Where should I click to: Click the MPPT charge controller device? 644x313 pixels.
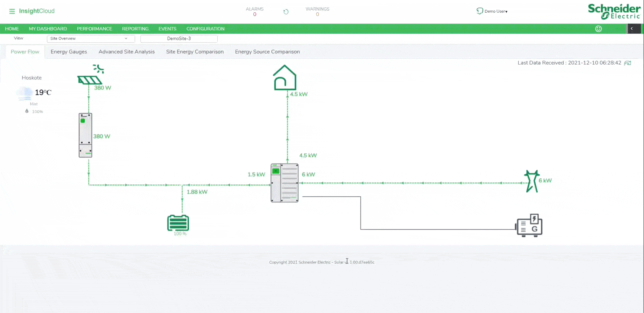click(85, 135)
